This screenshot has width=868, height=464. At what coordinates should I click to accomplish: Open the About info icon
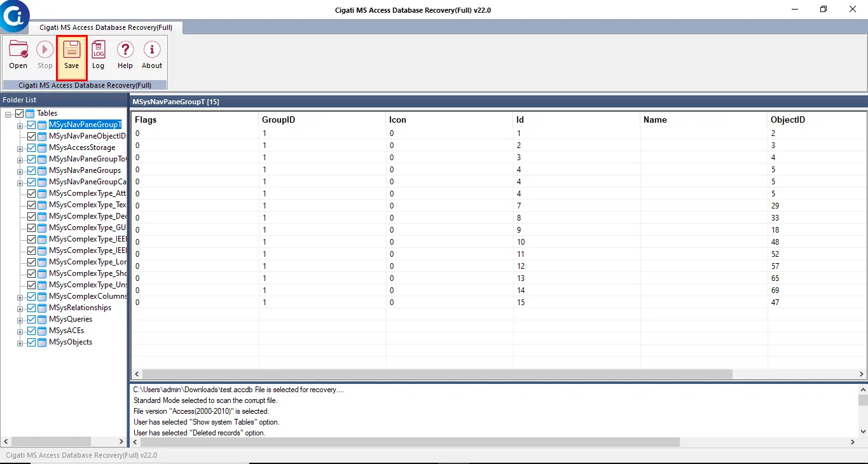tap(152, 50)
